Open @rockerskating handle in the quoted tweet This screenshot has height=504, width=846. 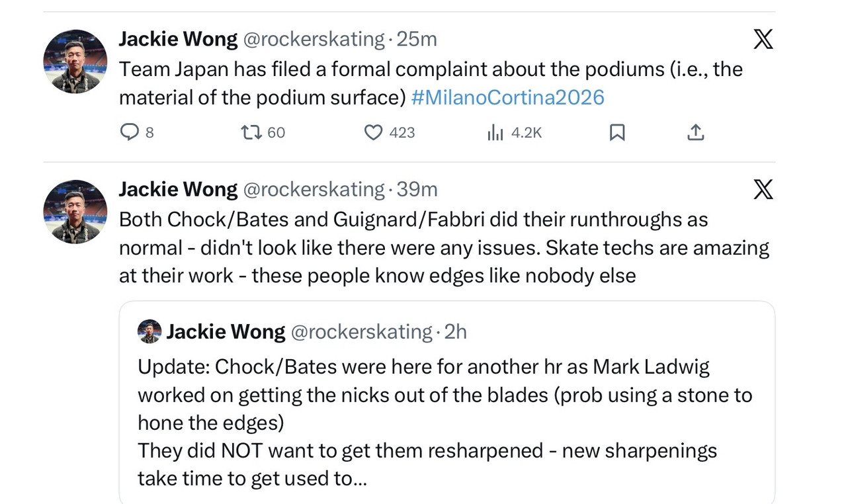coord(361,331)
